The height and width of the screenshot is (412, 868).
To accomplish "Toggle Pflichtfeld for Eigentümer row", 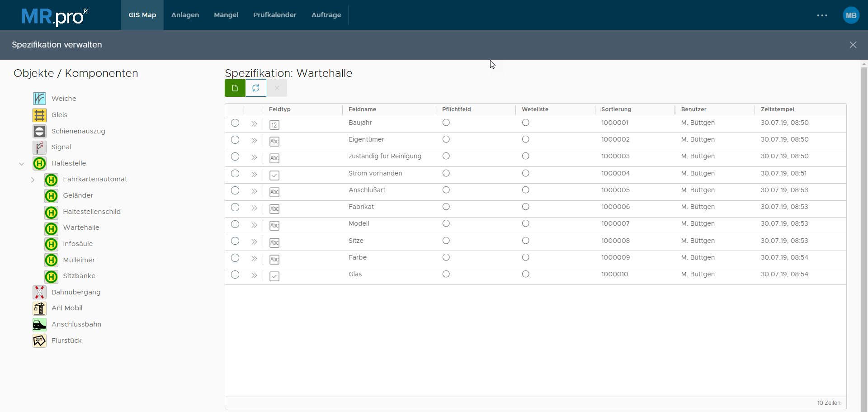I will click(446, 139).
